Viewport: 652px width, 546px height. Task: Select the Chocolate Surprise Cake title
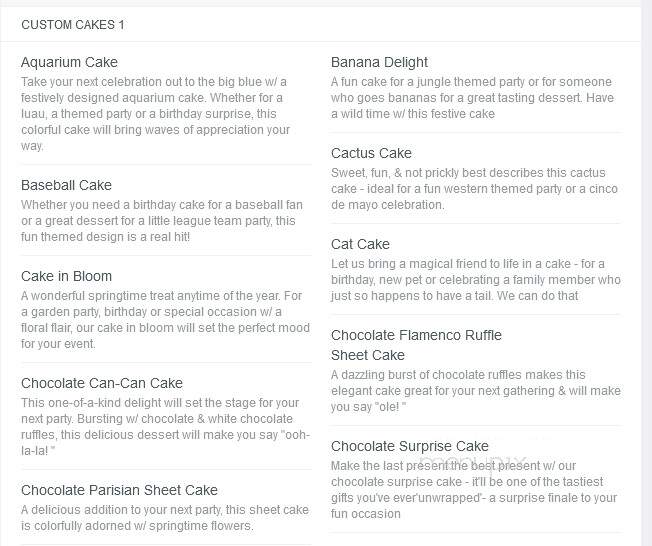pos(410,446)
